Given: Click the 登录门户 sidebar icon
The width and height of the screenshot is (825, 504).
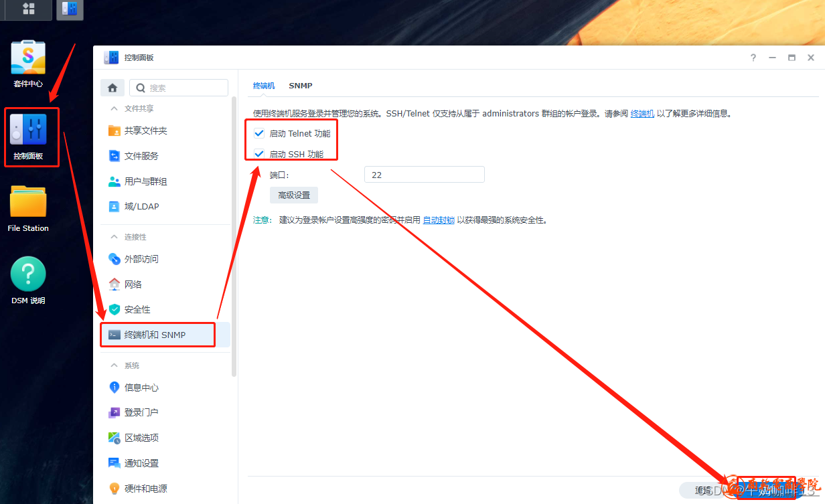Looking at the screenshot, I should tap(115, 412).
